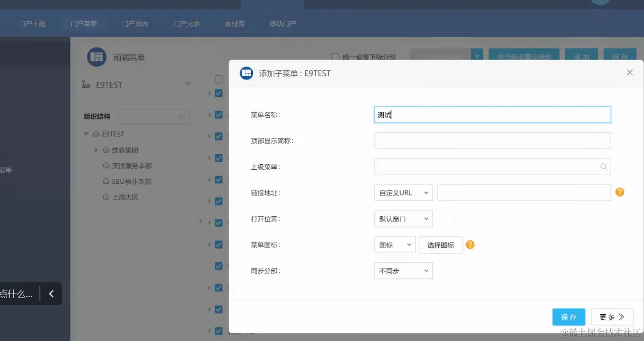644x341 pixels.
Task: Click the 组织结构 search box
Action: click(154, 117)
